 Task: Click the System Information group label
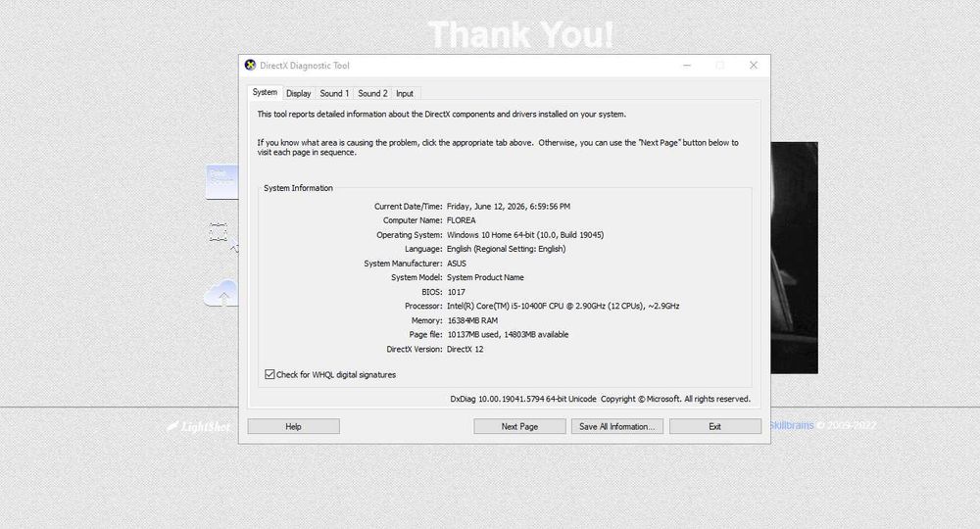point(298,188)
